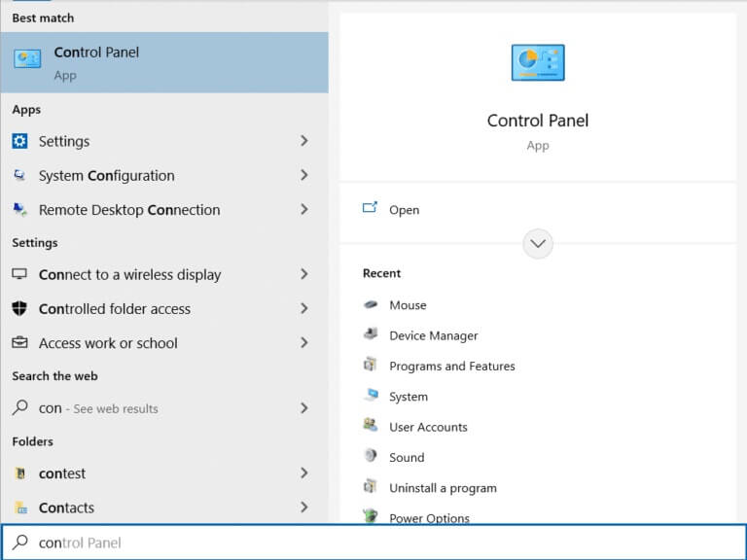
Task: Click inside the search box text field
Action: [373, 542]
